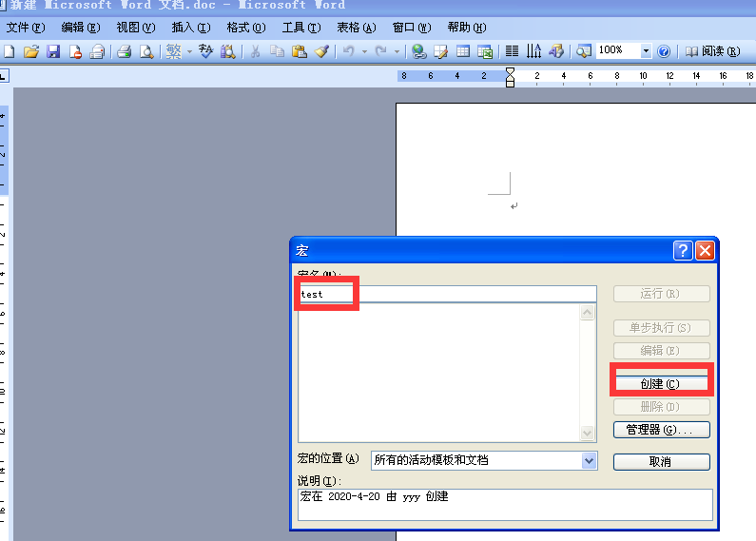Screen dimensions: 756x541
Task: Expand the 100% zoom dropdown
Action: point(647,51)
